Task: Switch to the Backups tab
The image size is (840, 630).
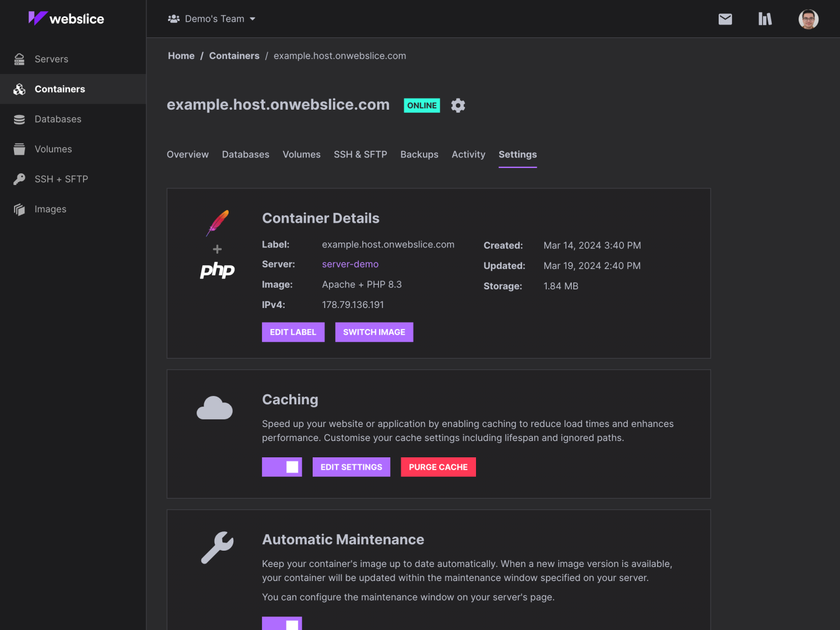Action: (x=419, y=154)
